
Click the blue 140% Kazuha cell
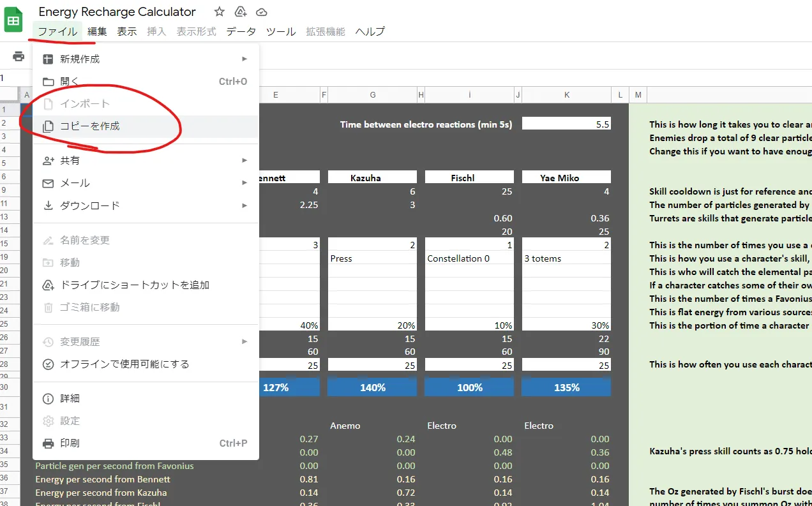pyautogui.click(x=372, y=387)
